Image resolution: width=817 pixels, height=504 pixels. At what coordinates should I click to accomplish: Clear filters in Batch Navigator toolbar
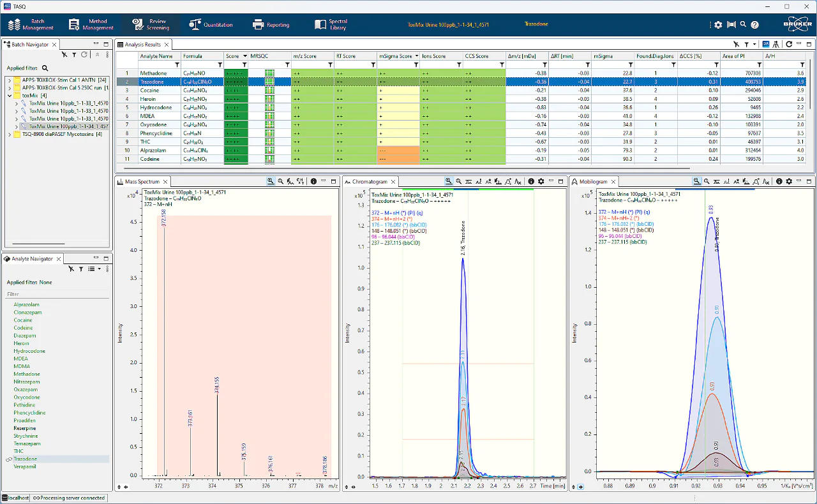pyautogui.click(x=64, y=55)
